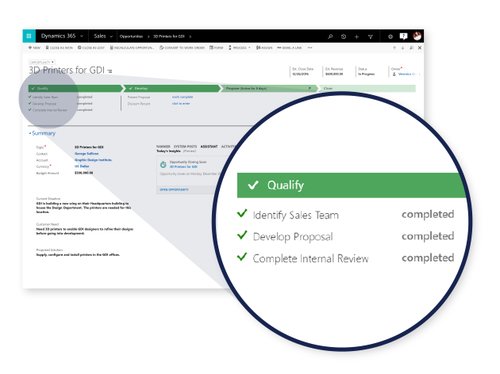This screenshot has height=374, width=500.
Task: Click Open Opportunity in insight card
Action: pos(174,190)
